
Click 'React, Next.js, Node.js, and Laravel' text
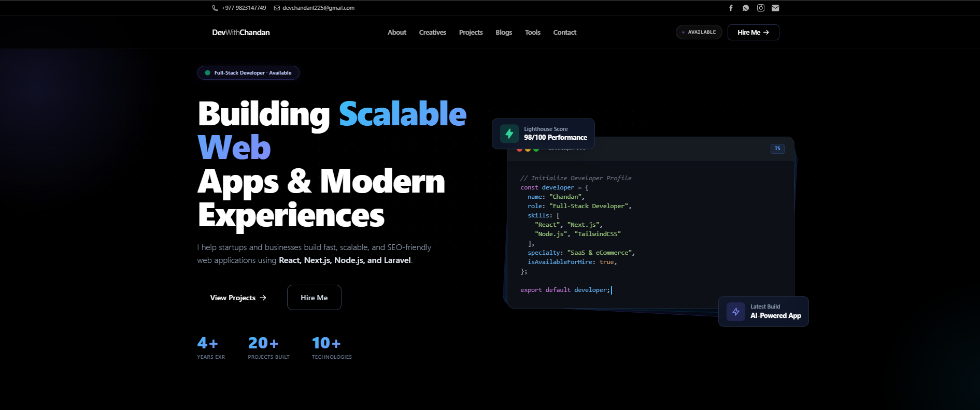tap(345, 260)
